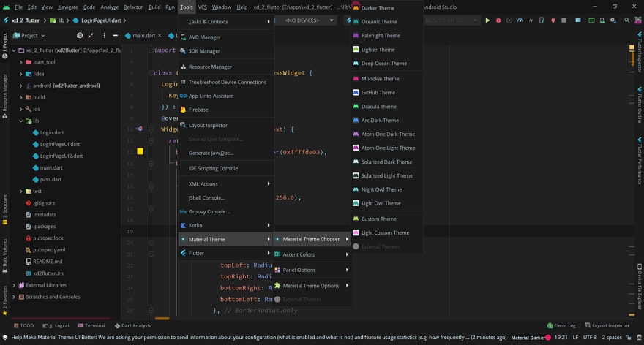
Task: Open Layout Inspector menu entry
Action: 226,126
